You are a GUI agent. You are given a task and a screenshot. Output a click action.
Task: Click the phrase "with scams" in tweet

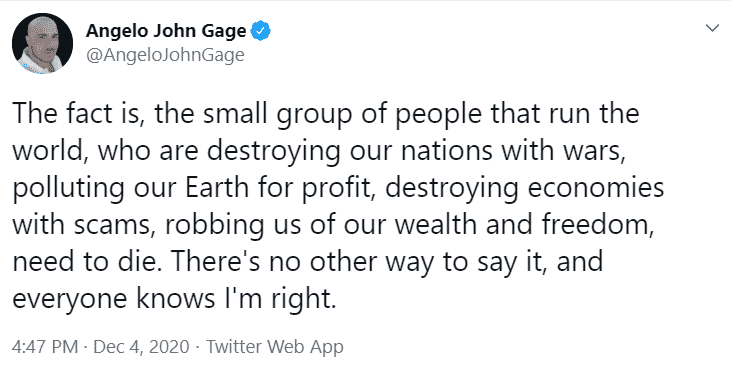(83, 225)
